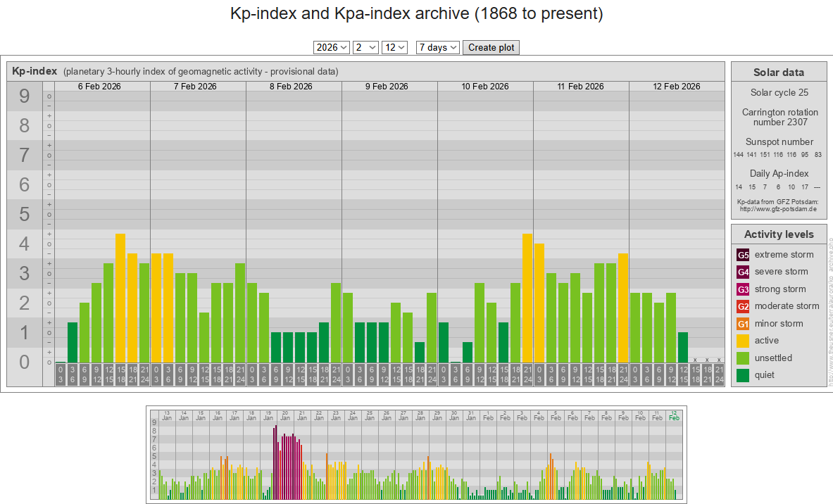Viewport: 833px width, 504px height.
Task: Click the yellow 15-18 bar on 6 Feb
Action: click(120, 298)
